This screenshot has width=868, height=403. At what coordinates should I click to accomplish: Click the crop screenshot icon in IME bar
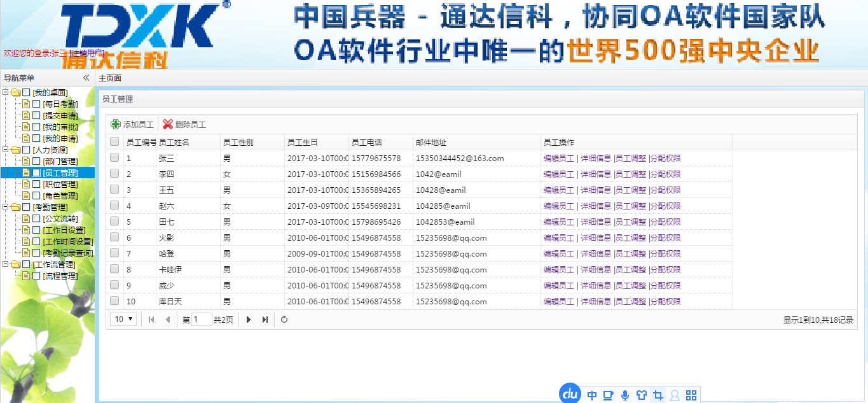click(658, 395)
